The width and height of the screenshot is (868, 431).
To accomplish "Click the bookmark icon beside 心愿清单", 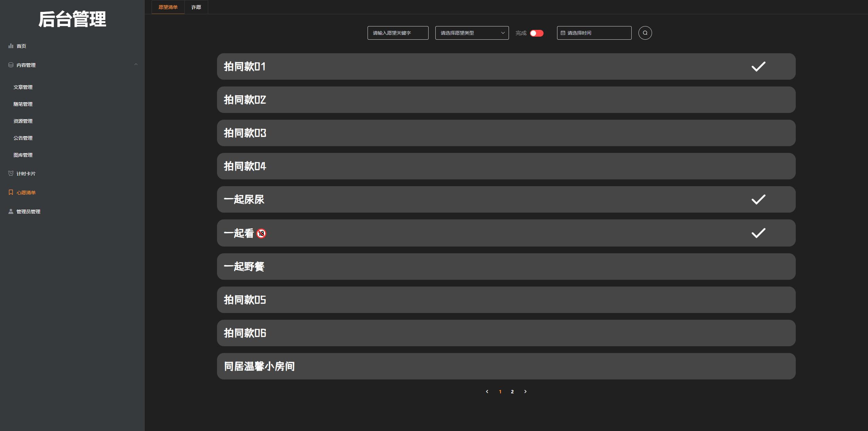I will [x=11, y=192].
